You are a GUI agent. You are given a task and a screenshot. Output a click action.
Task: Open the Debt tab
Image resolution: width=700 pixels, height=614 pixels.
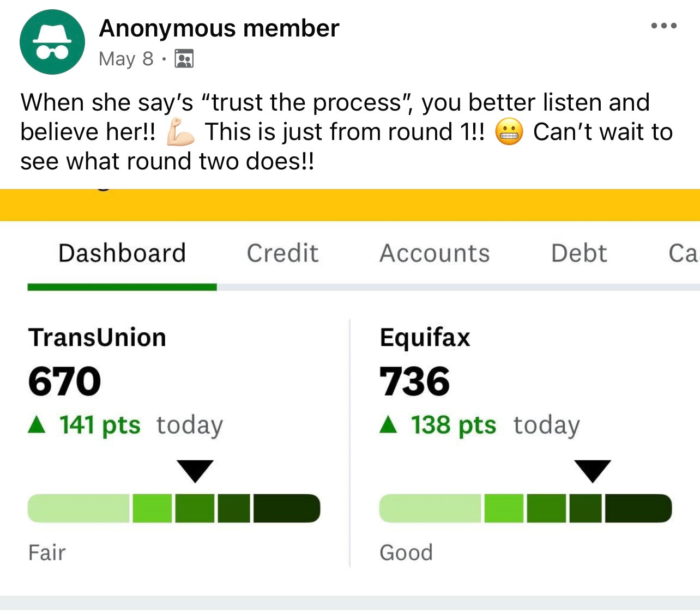click(x=579, y=253)
